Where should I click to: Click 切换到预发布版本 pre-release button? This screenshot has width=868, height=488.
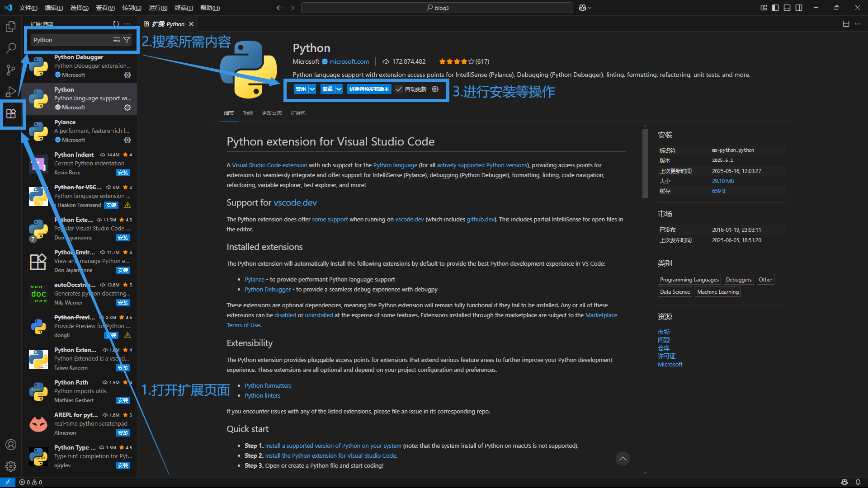point(369,89)
